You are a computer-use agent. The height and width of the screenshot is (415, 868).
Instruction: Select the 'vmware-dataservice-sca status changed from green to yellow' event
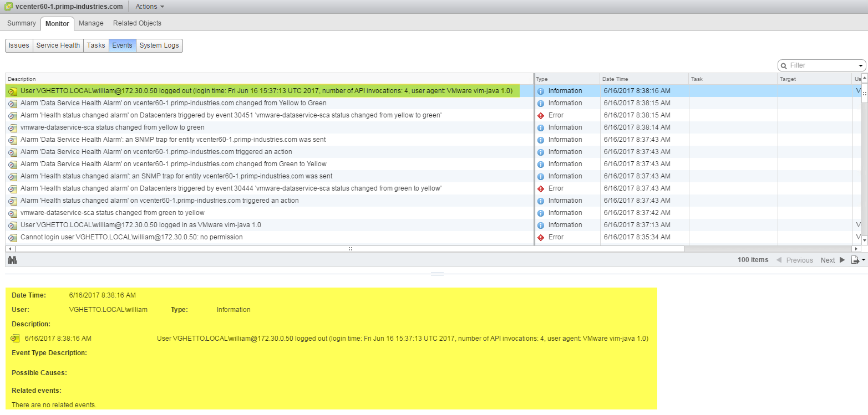point(270,213)
